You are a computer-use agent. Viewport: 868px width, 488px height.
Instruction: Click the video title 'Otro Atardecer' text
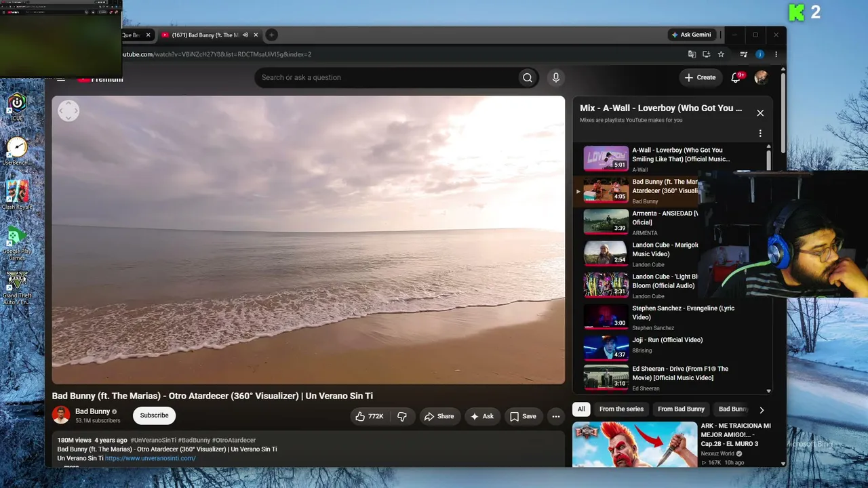212,396
